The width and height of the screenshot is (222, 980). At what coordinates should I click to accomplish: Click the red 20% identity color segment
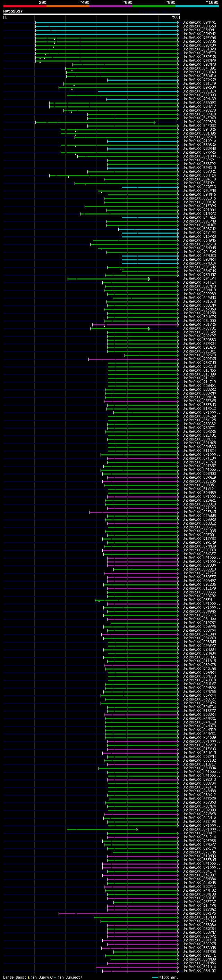[25, 6]
